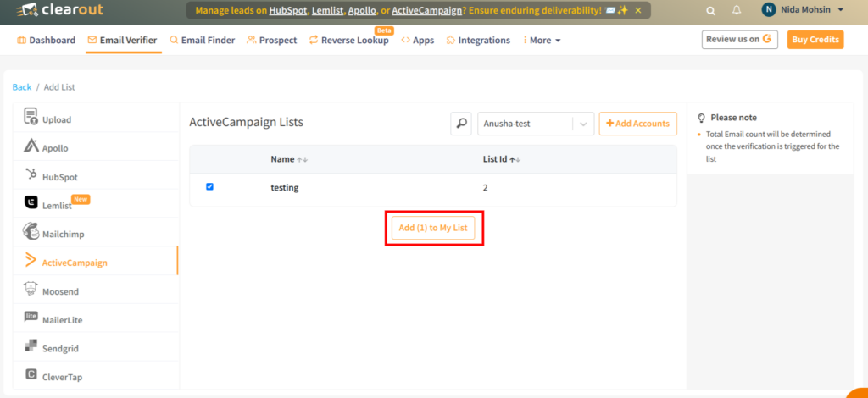Click the Dashboard briefcase icon
The width and height of the screenshot is (868, 398).
[x=21, y=40]
